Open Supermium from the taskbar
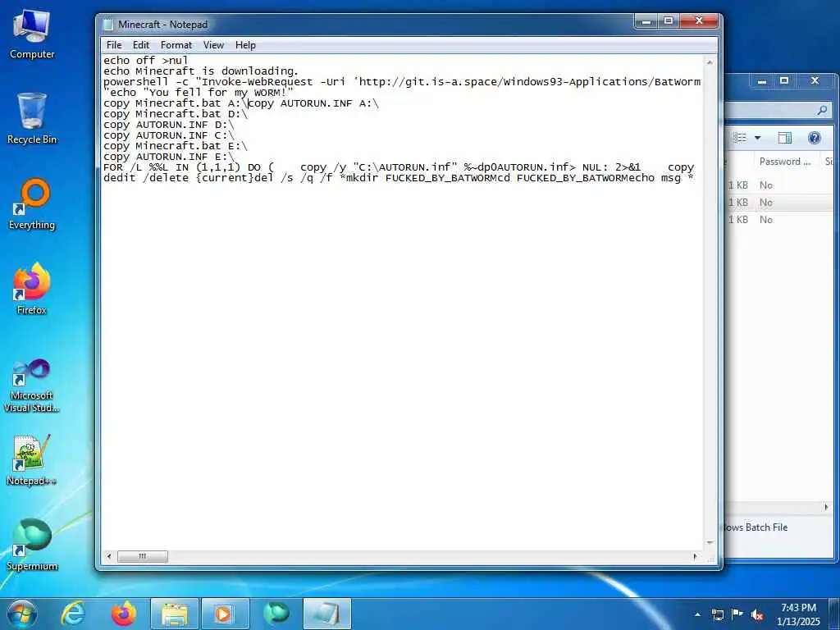 pos(276,614)
